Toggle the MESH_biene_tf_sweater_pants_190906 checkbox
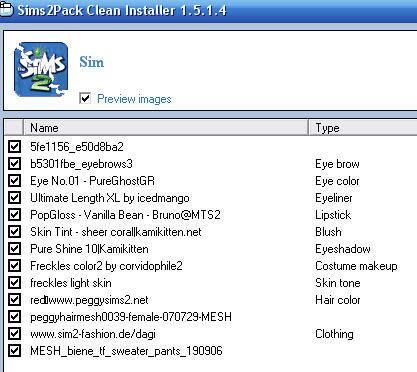The height and width of the screenshot is (372, 417). [14, 351]
